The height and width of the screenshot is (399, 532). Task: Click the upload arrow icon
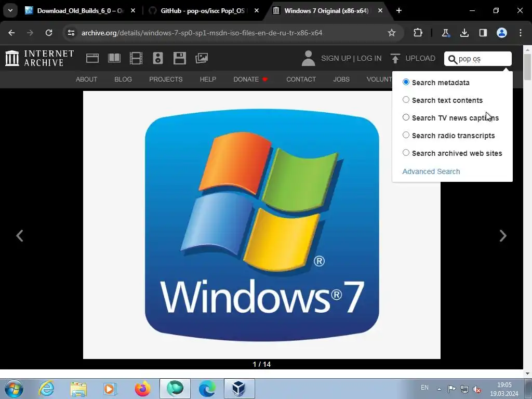point(395,58)
